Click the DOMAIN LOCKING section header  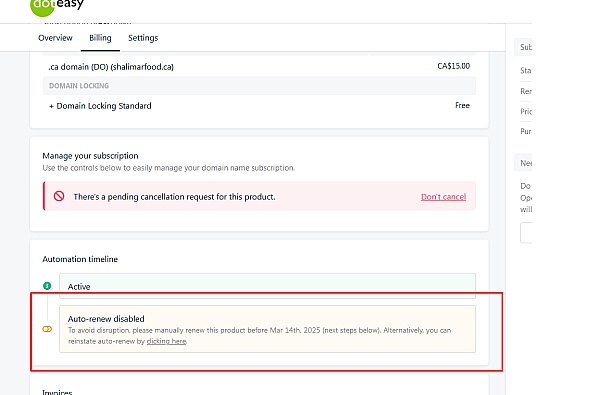pos(259,86)
